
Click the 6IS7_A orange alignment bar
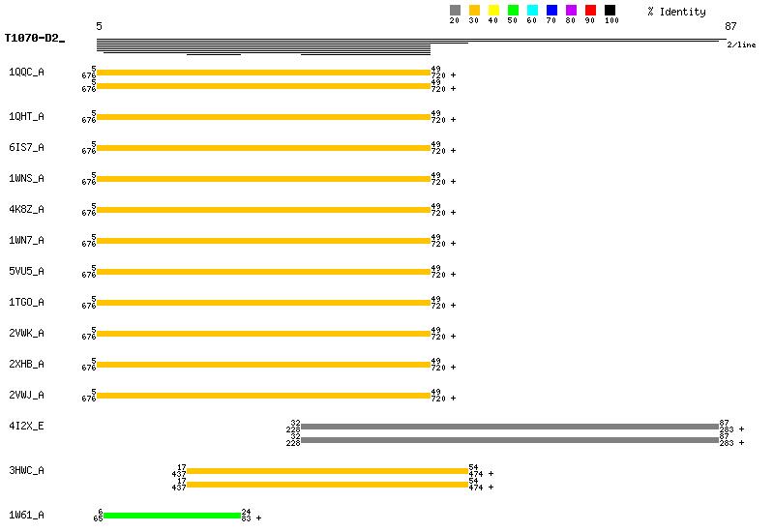(x=263, y=148)
